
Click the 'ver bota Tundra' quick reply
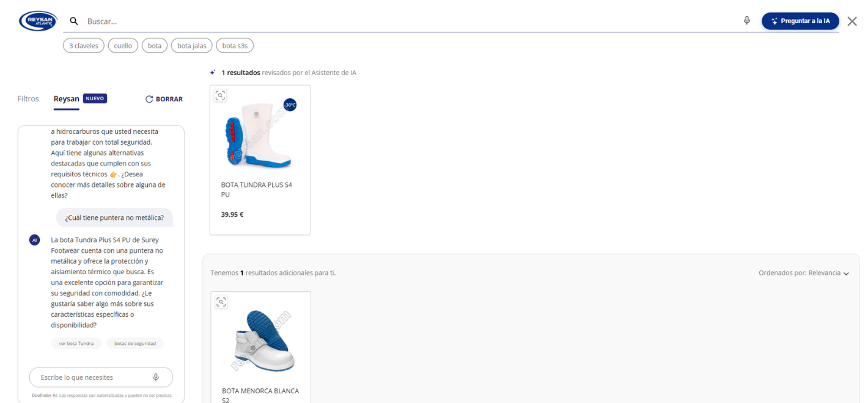click(x=76, y=343)
